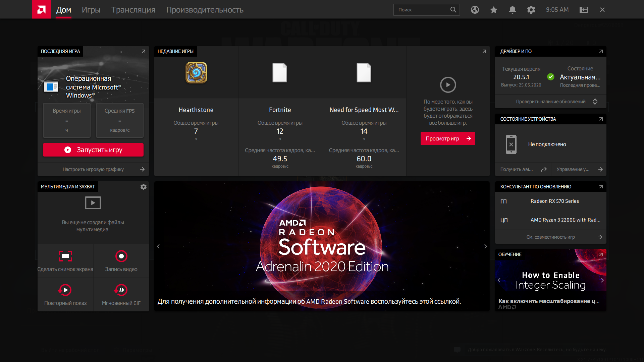Take a screenshot with the capture icon

pos(65,256)
